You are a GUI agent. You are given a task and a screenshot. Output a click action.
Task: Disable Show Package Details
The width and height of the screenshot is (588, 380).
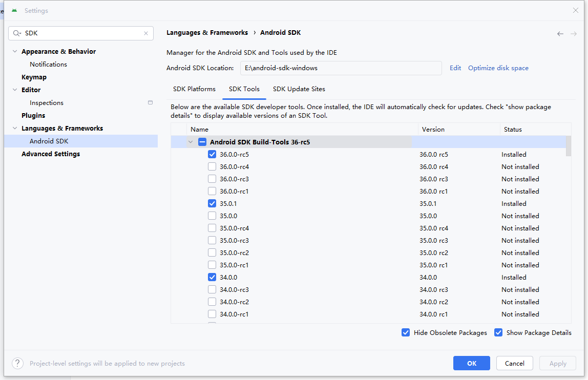[x=498, y=332]
